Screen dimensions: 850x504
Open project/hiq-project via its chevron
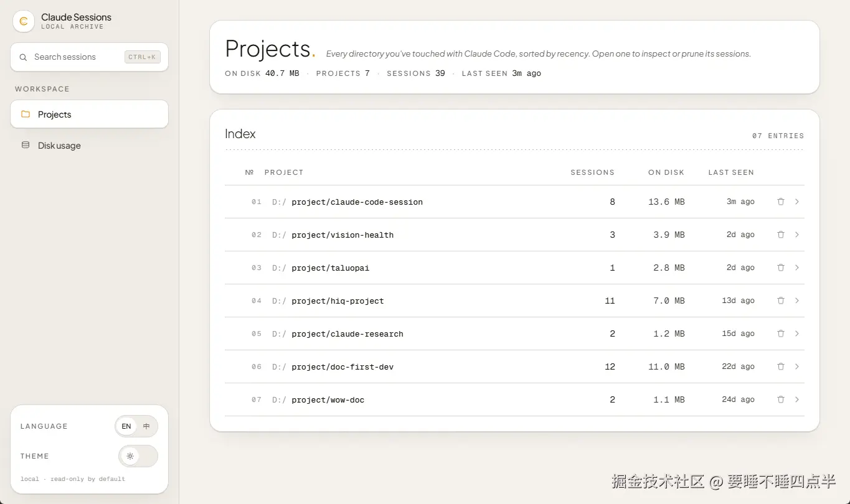click(x=797, y=301)
